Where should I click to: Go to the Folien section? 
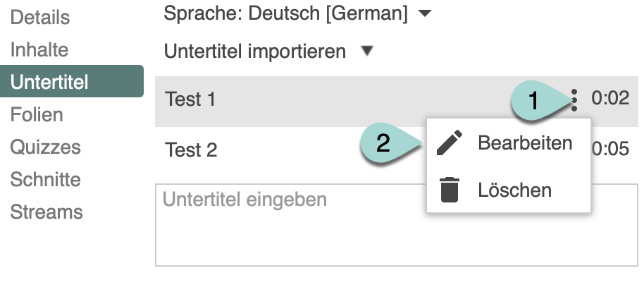pyautogui.click(x=37, y=115)
